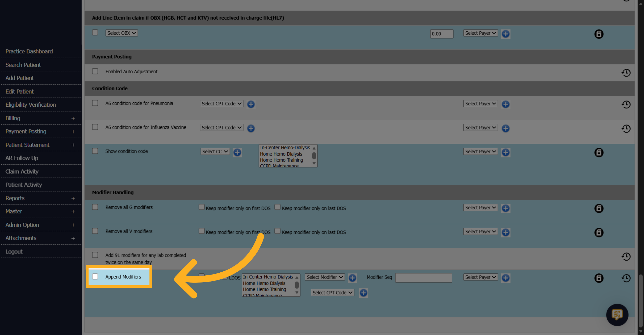Open Select CPT Code dropdown for Pneumonia
This screenshot has width=644, height=335.
tap(222, 104)
